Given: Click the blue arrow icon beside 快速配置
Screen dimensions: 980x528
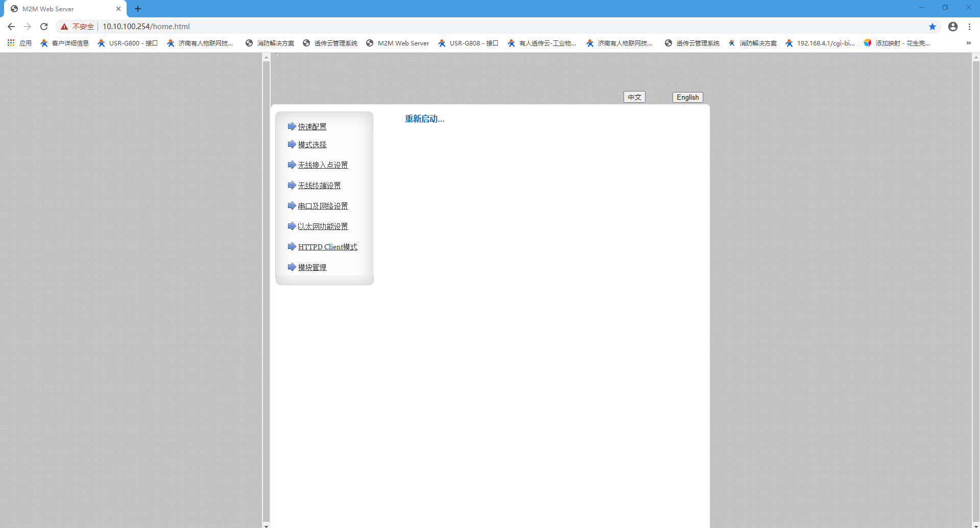Looking at the screenshot, I should tap(292, 126).
